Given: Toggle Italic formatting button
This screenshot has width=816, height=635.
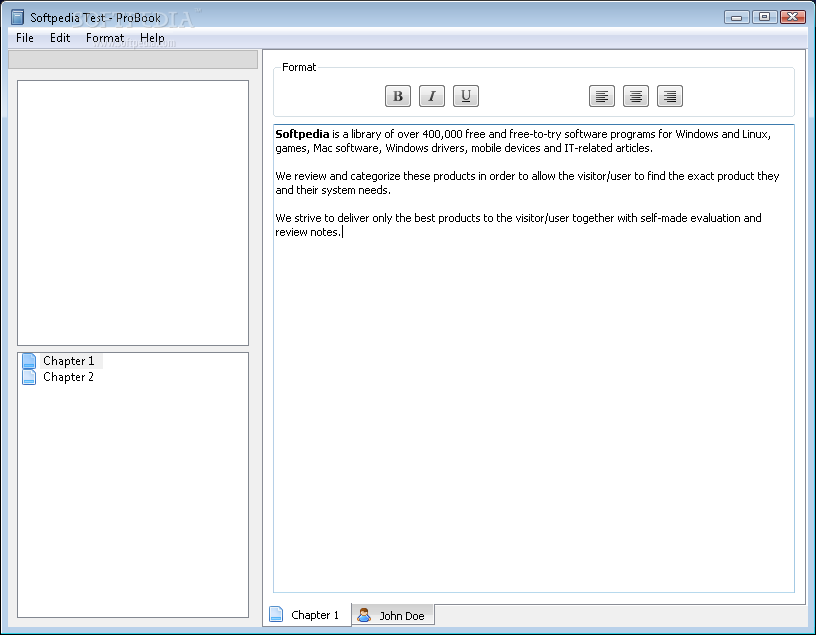Looking at the screenshot, I should [x=431, y=96].
